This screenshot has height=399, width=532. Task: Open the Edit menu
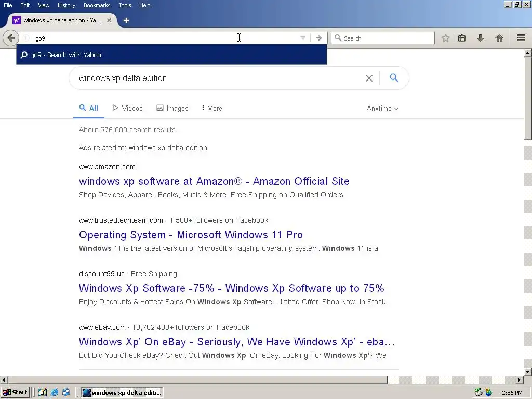(25, 5)
